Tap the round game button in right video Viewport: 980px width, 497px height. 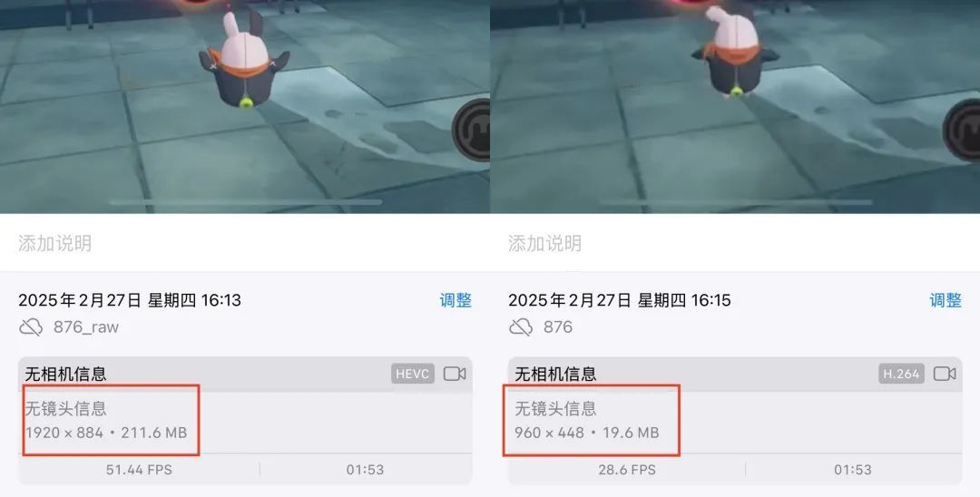point(963,130)
